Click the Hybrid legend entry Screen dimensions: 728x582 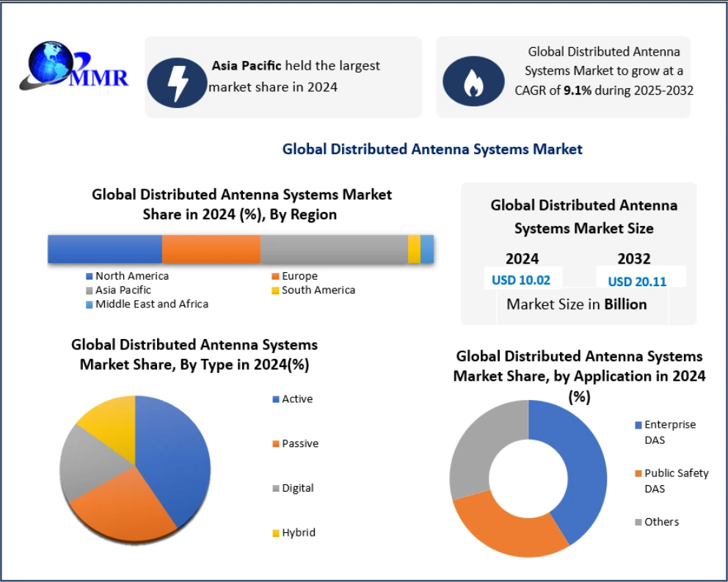293,533
